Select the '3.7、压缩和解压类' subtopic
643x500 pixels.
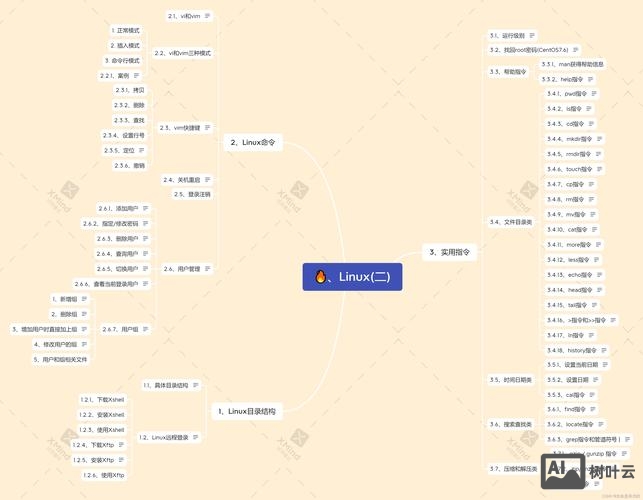coord(513,468)
